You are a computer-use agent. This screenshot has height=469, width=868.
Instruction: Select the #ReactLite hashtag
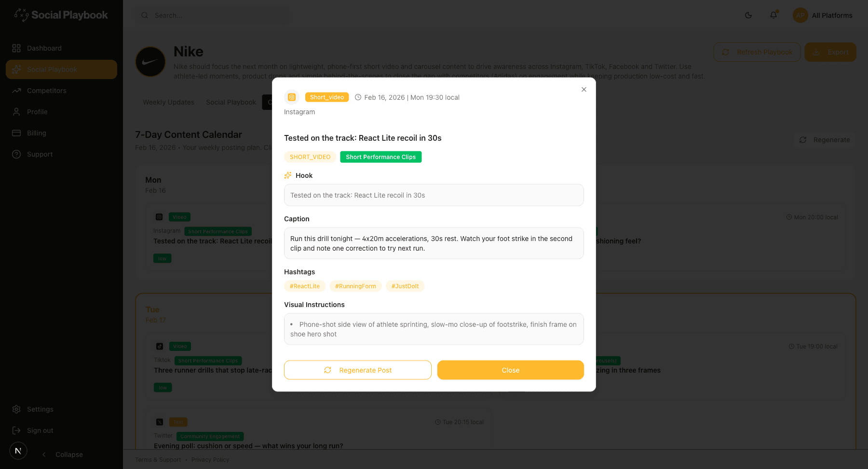305,286
